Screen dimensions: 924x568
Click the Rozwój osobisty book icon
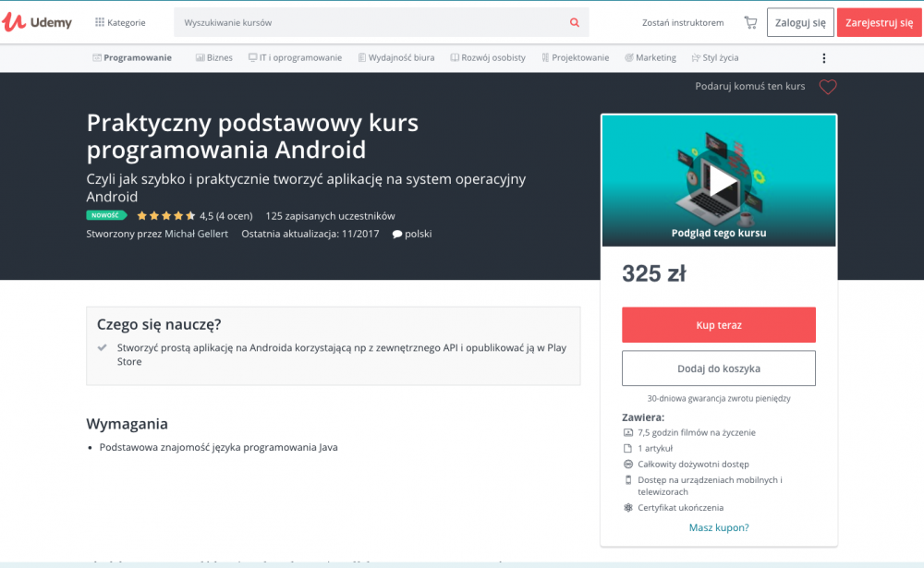[455, 58]
